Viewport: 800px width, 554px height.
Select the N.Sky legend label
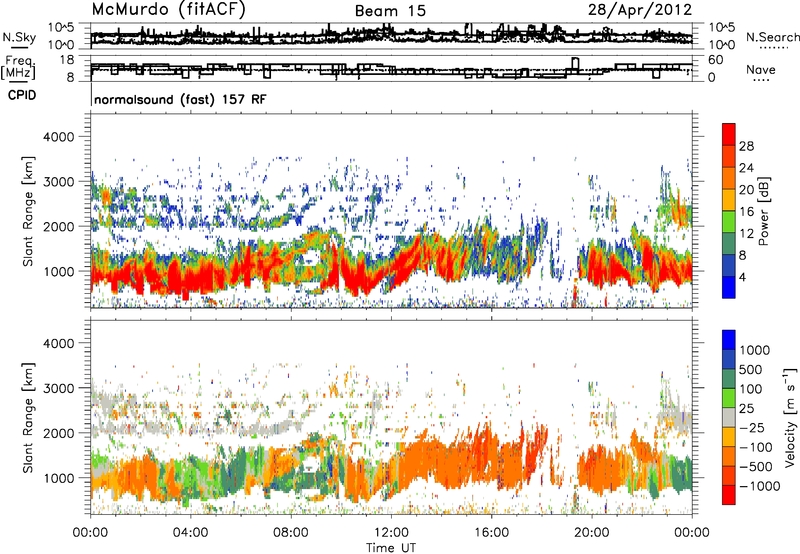point(19,37)
